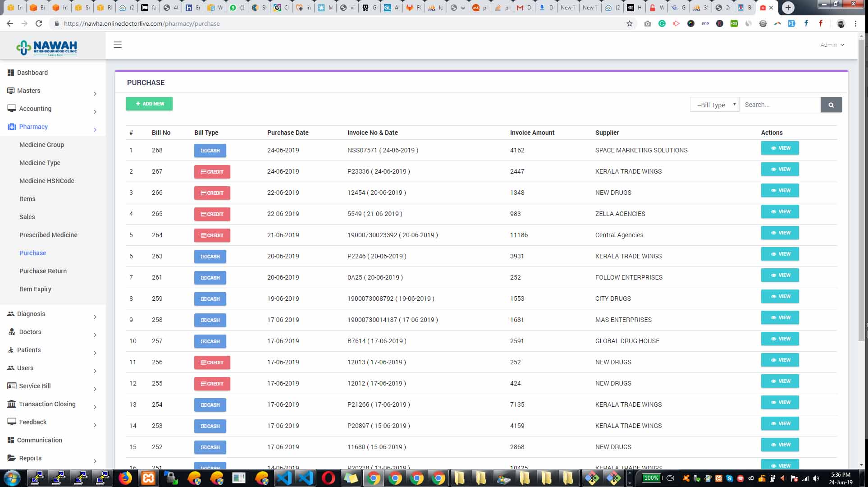Open Prescribed Medicine submenu item
The image size is (868, 487).
(48, 235)
